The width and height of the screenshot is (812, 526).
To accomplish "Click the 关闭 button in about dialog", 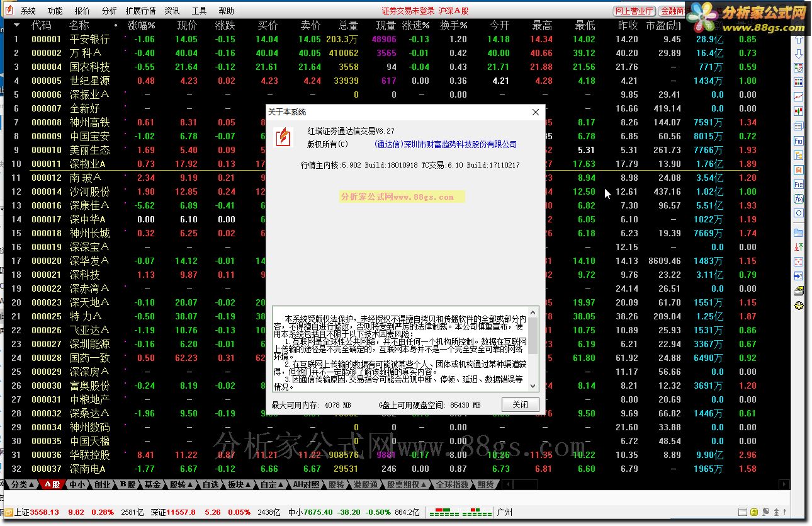I will [520, 404].
